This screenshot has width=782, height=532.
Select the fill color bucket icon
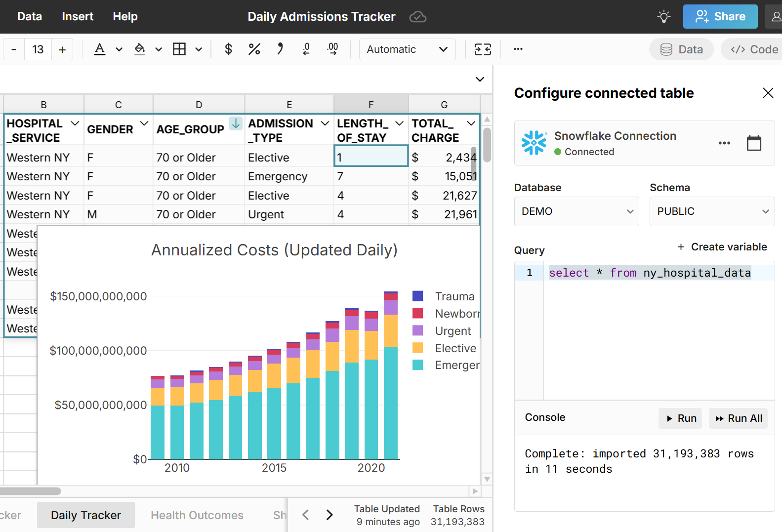140,49
